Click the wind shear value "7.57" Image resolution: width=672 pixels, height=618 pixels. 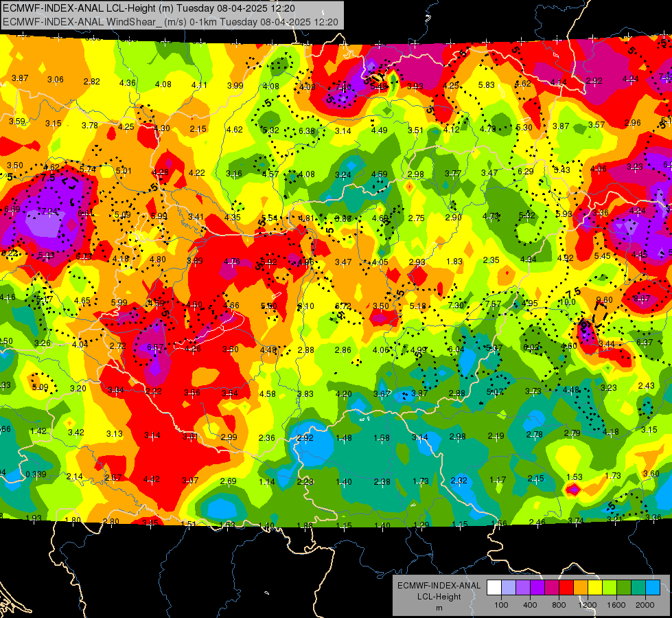(x=493, y=304)
